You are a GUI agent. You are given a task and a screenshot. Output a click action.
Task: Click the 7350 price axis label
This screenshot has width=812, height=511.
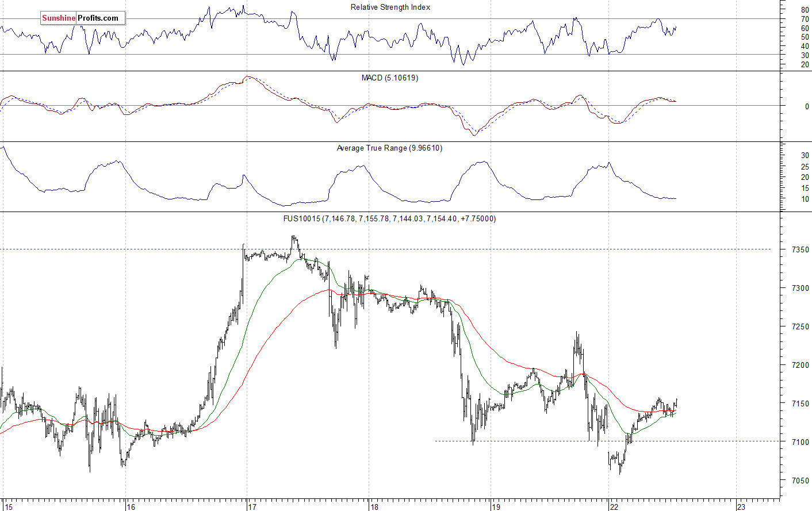(800, 250)
